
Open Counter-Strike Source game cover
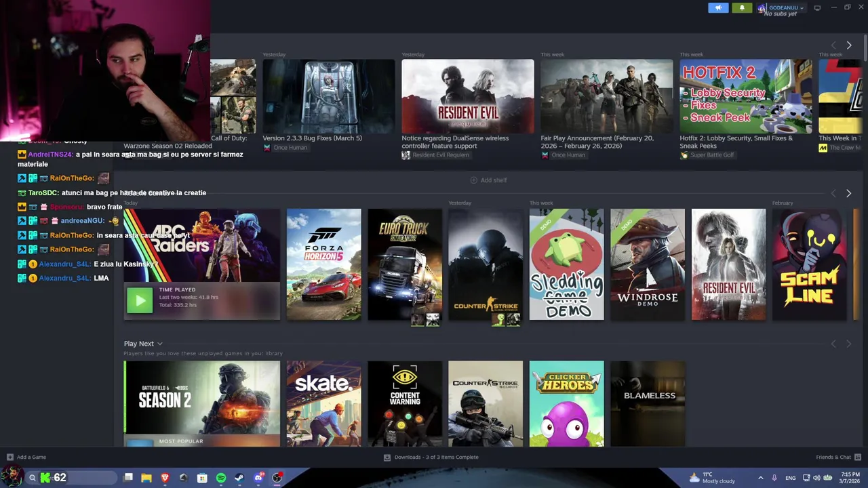coord(486,403)
